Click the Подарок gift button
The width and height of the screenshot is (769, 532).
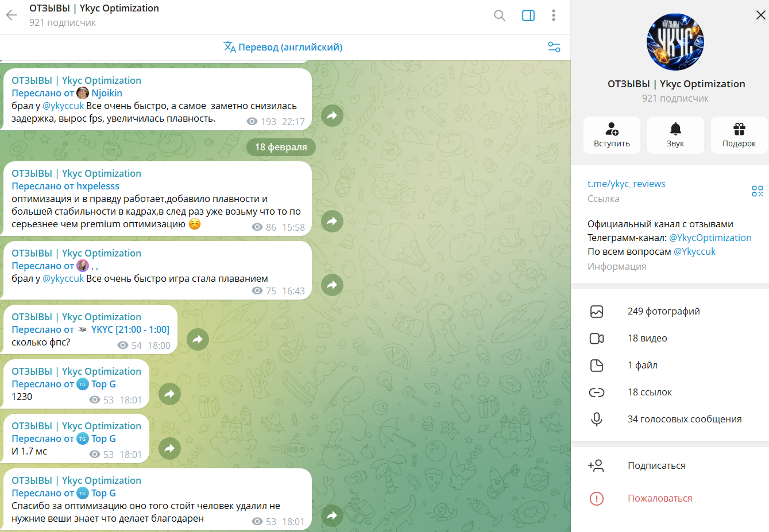[739, 135]
